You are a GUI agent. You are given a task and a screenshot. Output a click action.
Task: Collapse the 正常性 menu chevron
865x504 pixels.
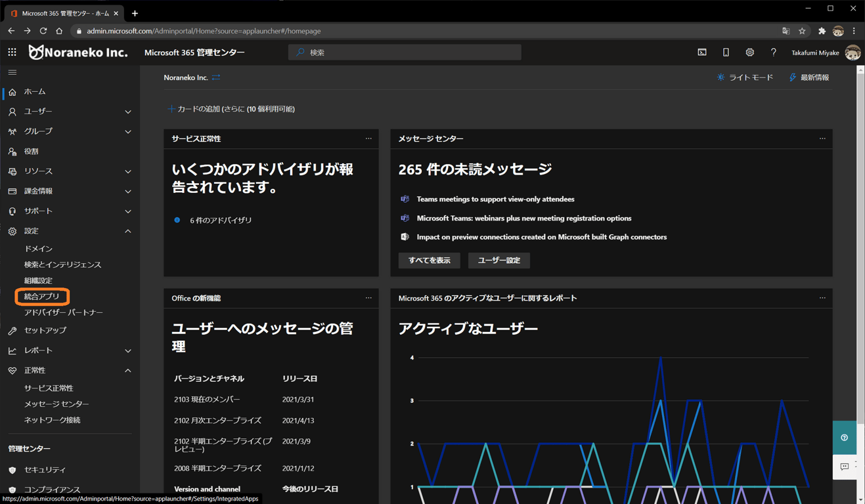click(x=128, y=370)
